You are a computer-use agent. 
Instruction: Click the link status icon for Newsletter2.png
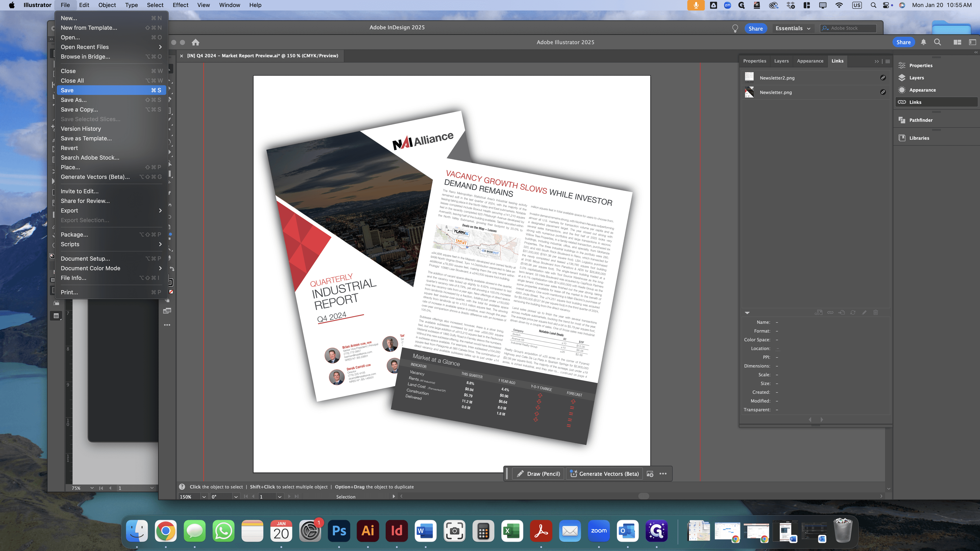[x=883, y=78]
